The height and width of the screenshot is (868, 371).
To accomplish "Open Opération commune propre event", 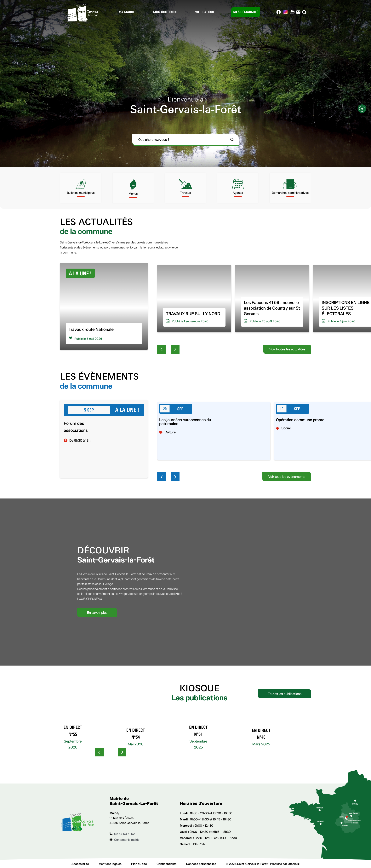I will [x=322, y=431].
